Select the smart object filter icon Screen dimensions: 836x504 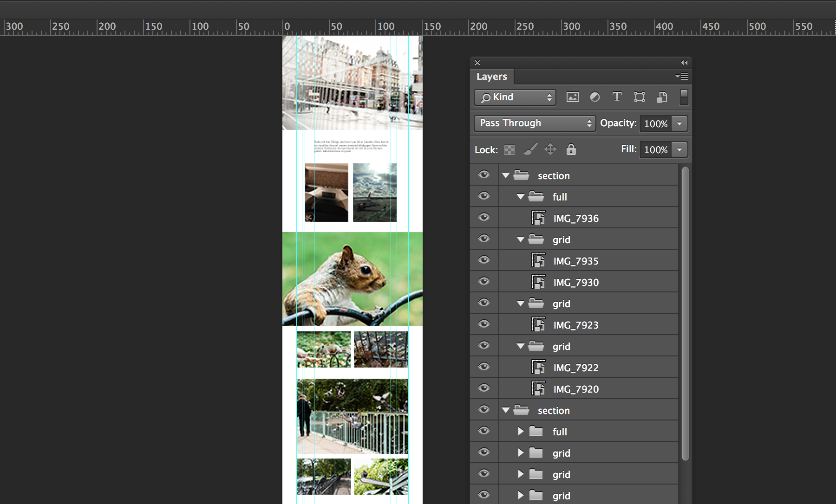tap(662, 97)
